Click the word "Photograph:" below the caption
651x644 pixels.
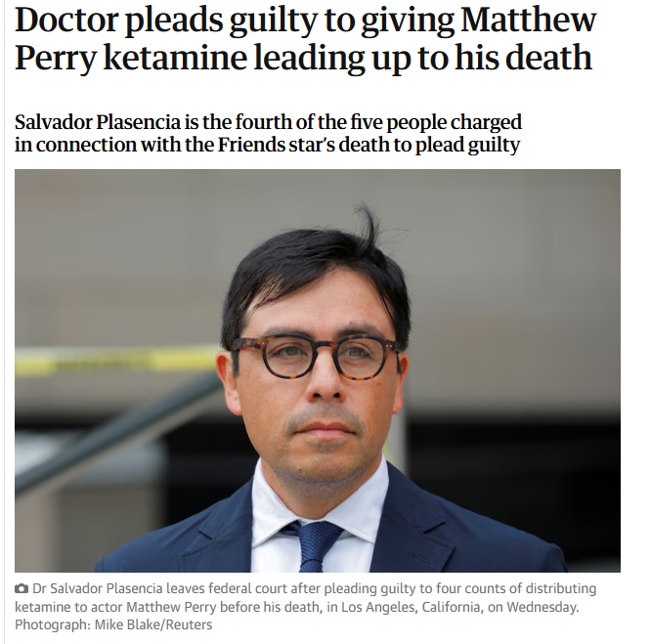tap(53, 624)
